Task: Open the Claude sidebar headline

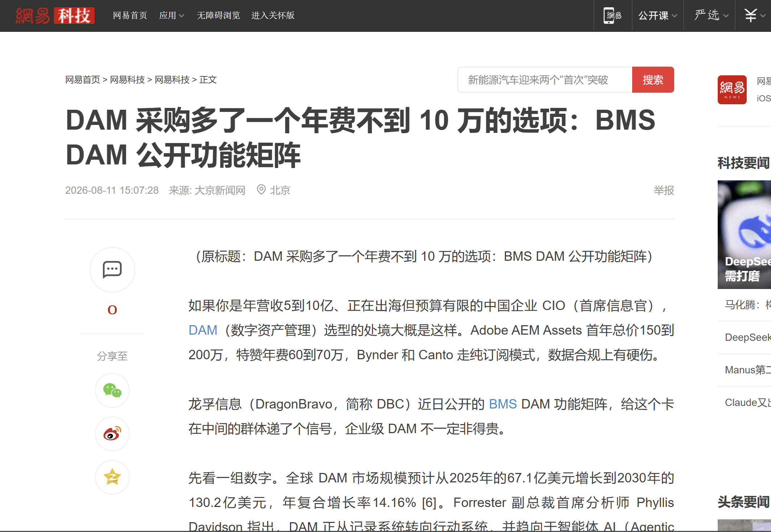Action: [x=748, y=403]
